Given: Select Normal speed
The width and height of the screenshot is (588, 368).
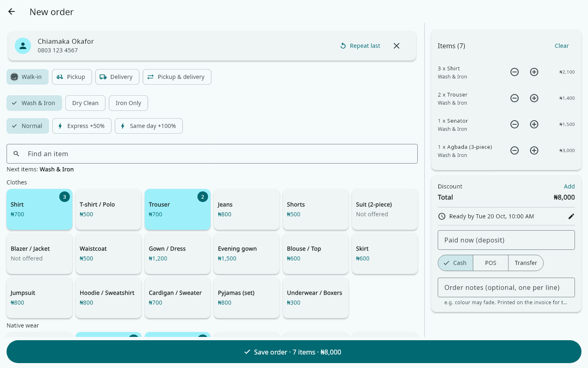Looking at the screenshot, I should click(28, 126).
